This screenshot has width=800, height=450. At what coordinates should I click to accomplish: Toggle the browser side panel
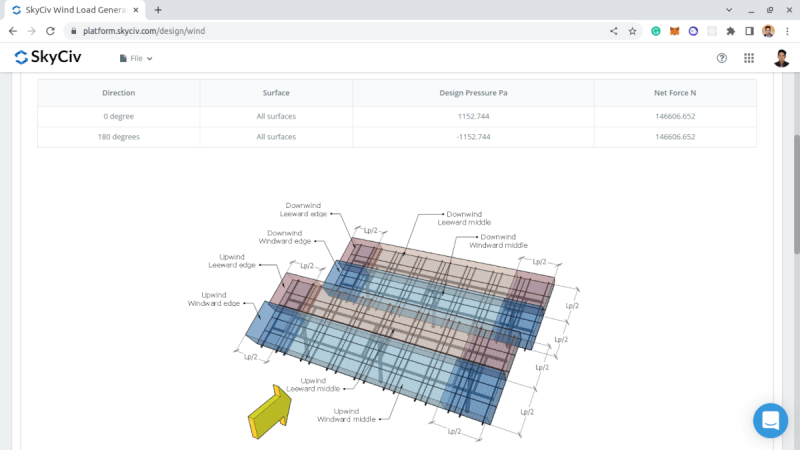749,31
